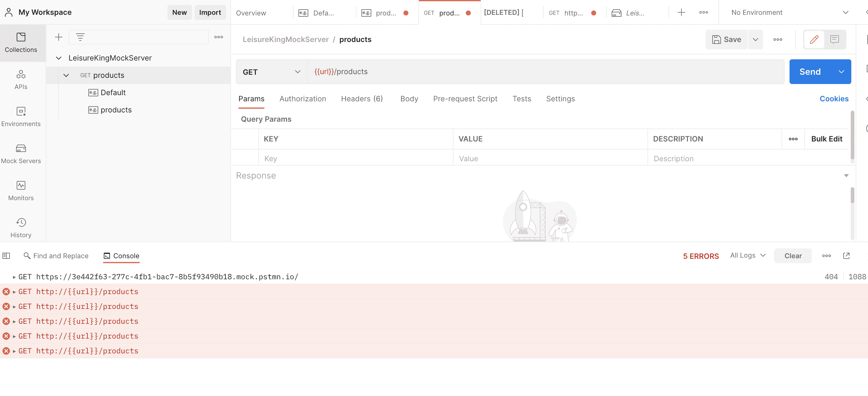868x396 pixels.
Task: Switch to pencil build mode icon
Action: pyautogui.click(x=814, y=40)
